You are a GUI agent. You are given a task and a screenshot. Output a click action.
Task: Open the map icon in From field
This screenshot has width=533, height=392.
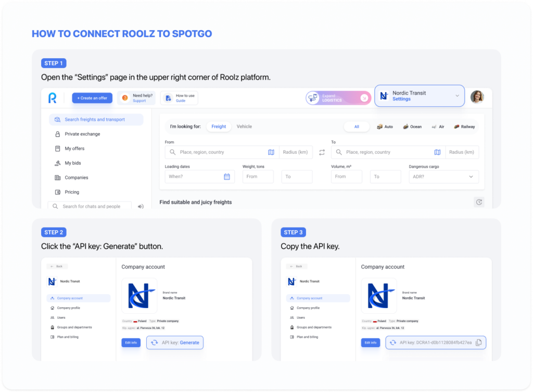click(271, 152)
